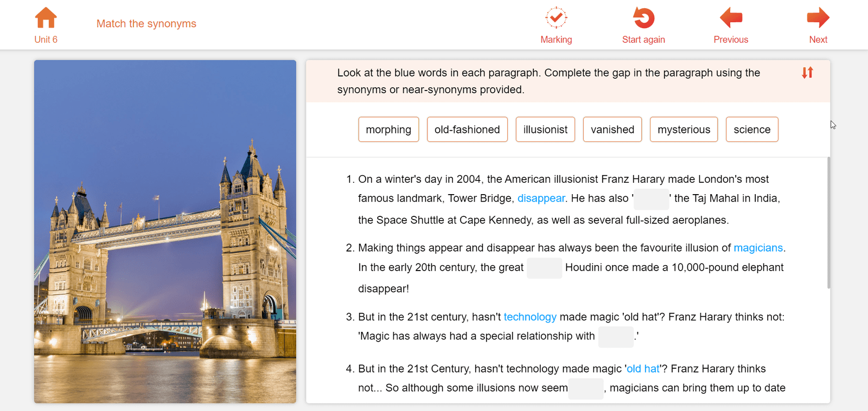The height and width of the screenshot is (411, 868).
Task: Select the 'vanished' word tile
Action: pos(612,130)
